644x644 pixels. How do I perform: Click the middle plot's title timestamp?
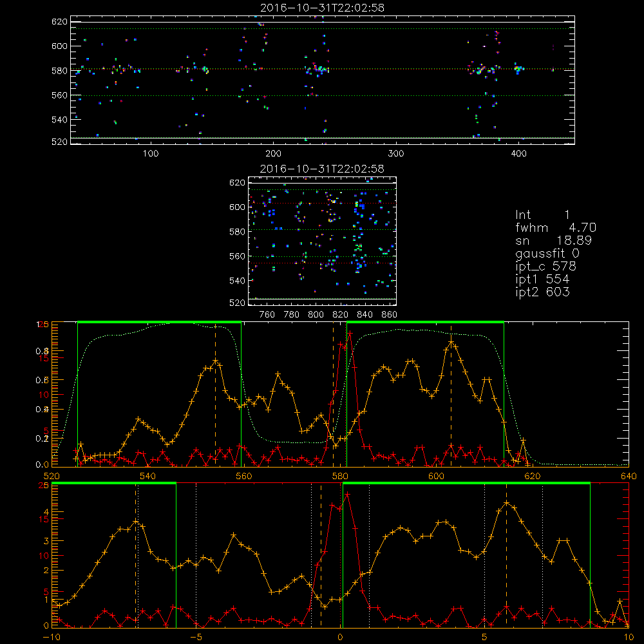pos(323,169)
